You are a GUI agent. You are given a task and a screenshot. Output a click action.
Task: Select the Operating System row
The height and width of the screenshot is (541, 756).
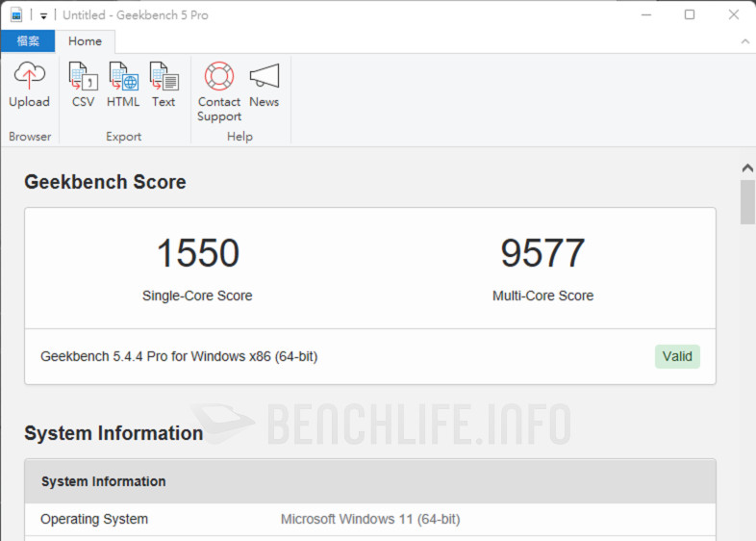pos(370,519)
